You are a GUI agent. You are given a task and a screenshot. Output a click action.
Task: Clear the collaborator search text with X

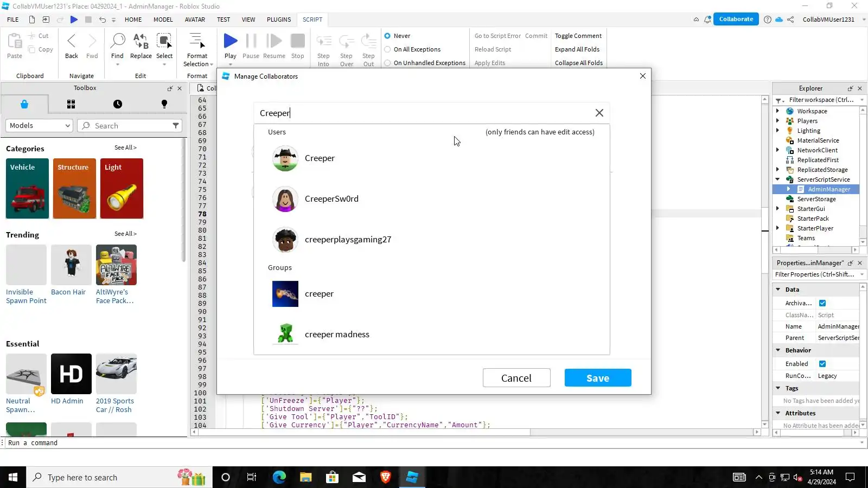click(x=599, y=113)
